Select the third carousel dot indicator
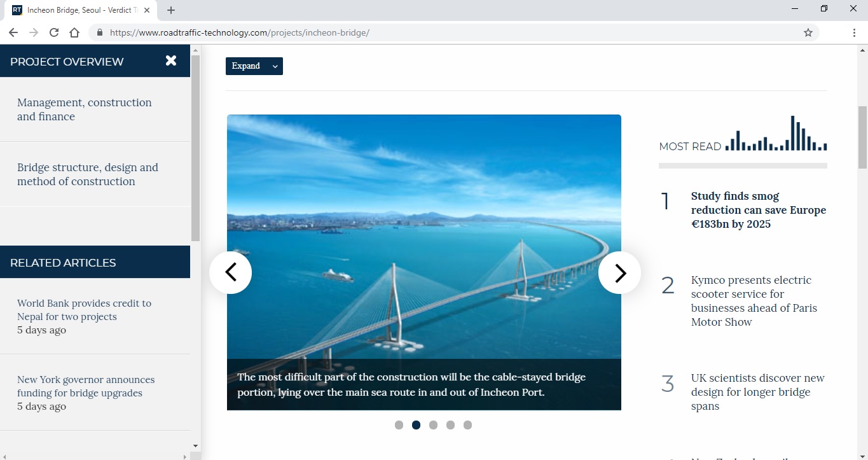 [433, 425]
